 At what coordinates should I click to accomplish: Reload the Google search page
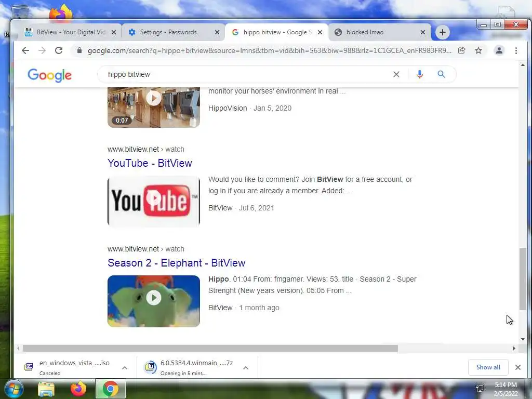(x=59, y=50)
